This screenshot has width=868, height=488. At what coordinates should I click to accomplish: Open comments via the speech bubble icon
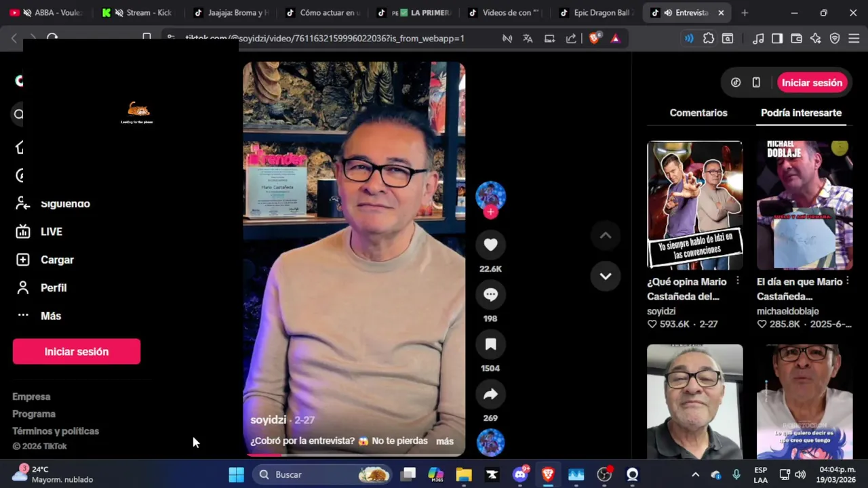tap(490, 294)
